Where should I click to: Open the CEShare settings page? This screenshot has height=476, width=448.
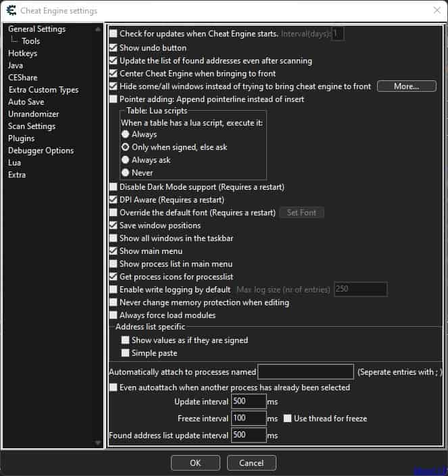click(23, 78)
